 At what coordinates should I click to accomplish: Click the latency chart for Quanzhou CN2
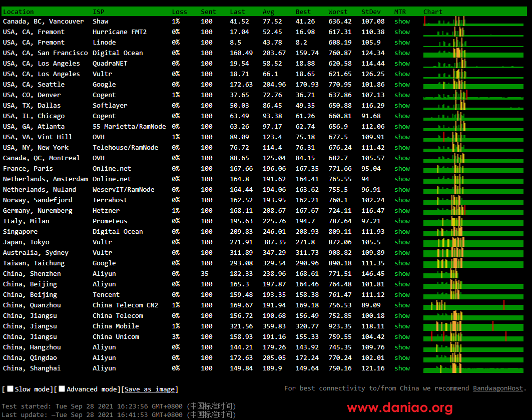coord(473,305)
